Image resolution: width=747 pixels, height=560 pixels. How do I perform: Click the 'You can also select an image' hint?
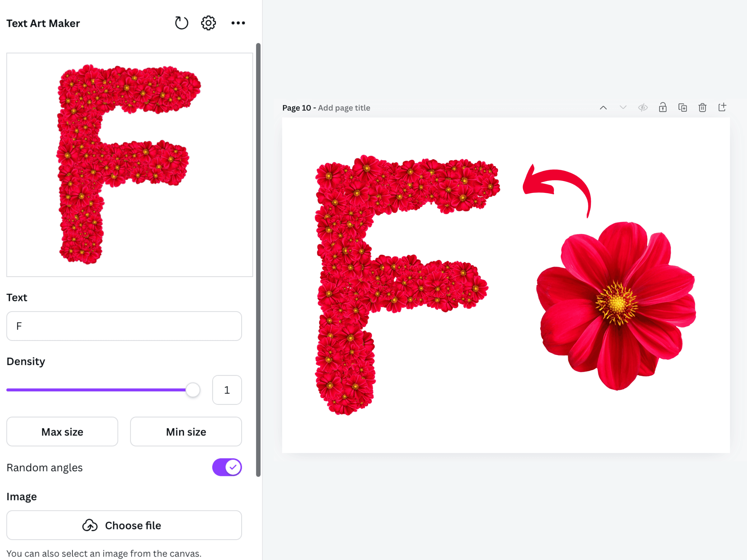coord(104,553)
